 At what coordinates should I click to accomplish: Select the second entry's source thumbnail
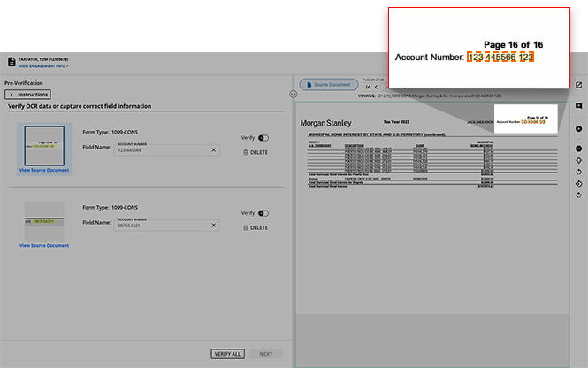click(44, 221)
